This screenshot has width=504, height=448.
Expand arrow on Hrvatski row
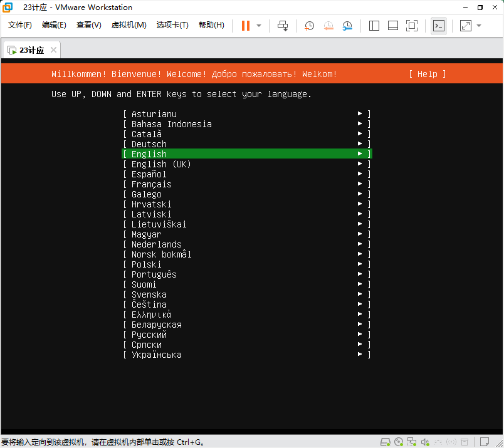(x=360, y=204)
